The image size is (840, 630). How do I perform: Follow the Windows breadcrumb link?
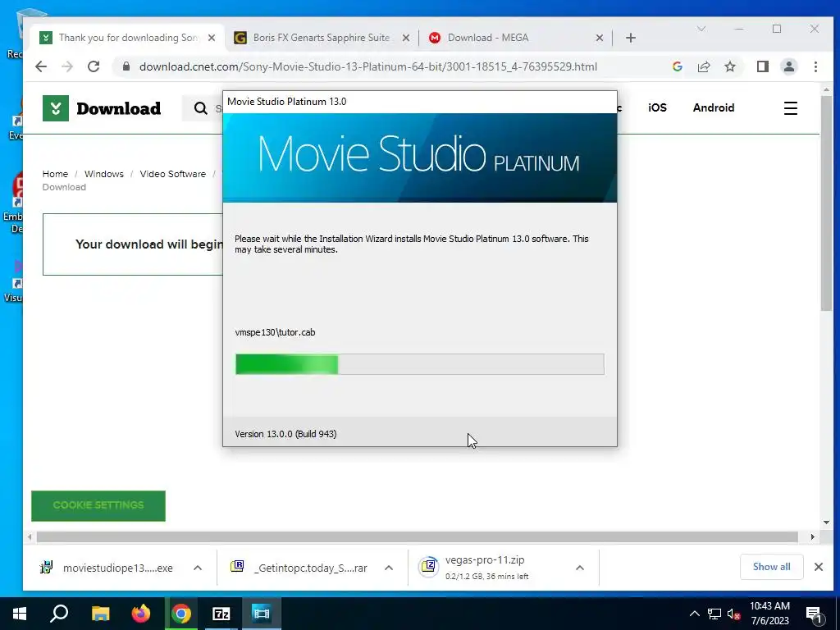104,174
